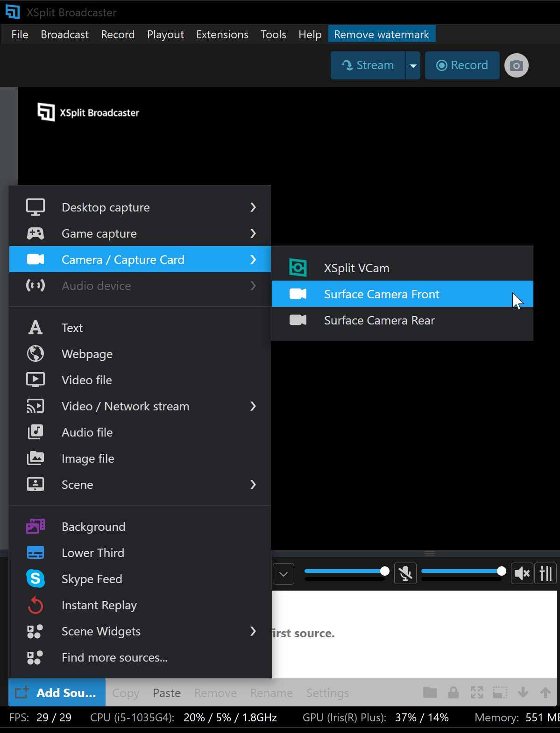Open the Help menu
The width and height of the screenshot is (560, 733).
[310, 35]
